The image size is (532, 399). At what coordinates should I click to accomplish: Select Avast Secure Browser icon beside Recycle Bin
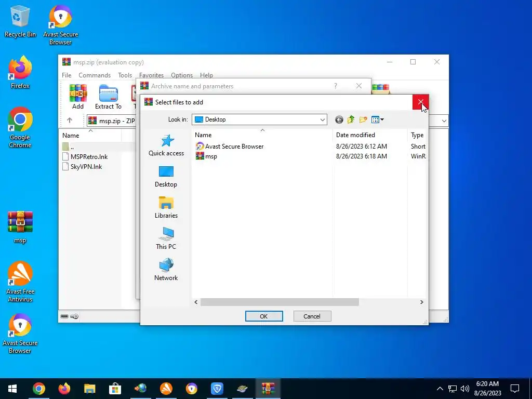coord(60,25)
